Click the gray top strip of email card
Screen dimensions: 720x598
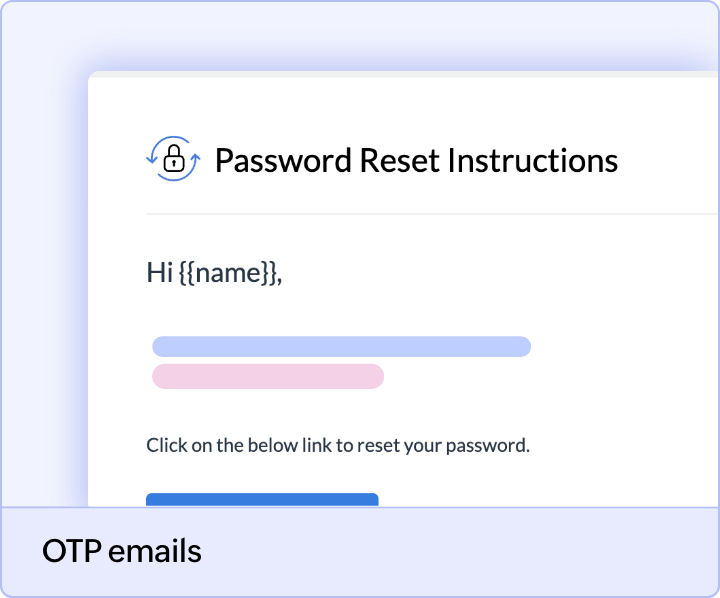click(x=400, y=75)
